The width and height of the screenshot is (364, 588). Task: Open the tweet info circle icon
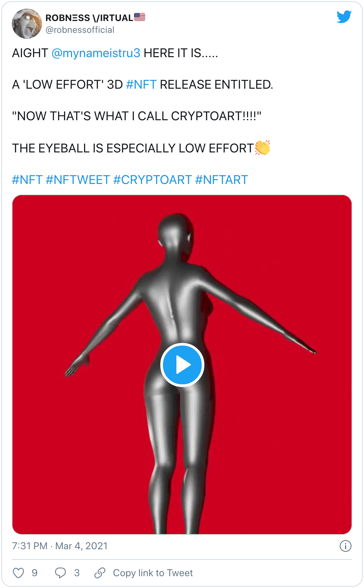pyautogui.click(x=345, y=546)
